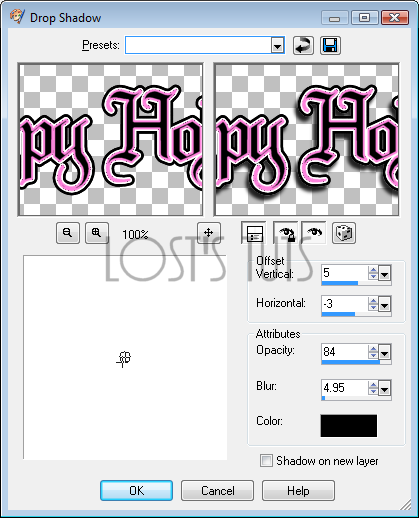419x518 pixels.
Task: Maximize the Drop Shadow dialog
Action: click(364, 18)
